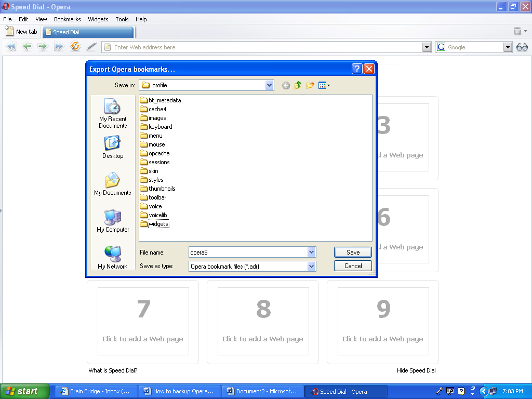Click the dialog Help question mark button
Image resolution: width=532 pixels, height=399 pixels.
pos(357,69)
